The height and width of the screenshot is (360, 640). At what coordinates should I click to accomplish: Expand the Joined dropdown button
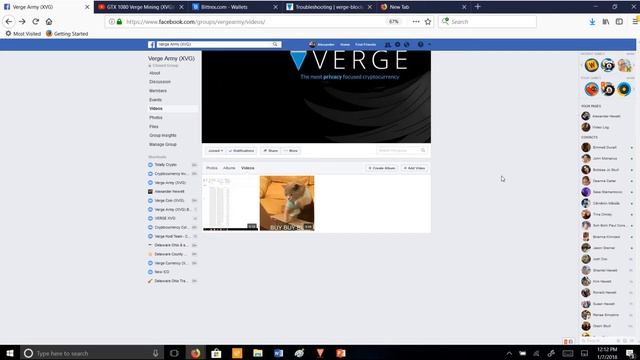(x=215, y=151)
